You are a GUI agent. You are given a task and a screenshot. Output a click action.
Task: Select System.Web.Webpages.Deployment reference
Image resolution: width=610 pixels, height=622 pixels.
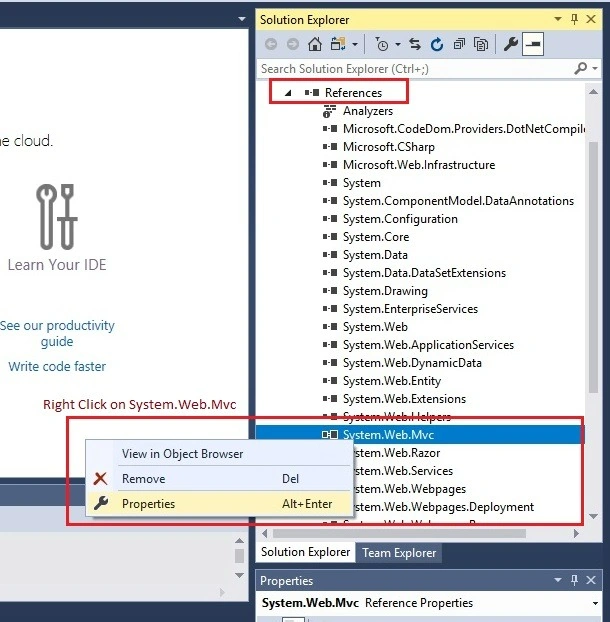coord(443,507)
